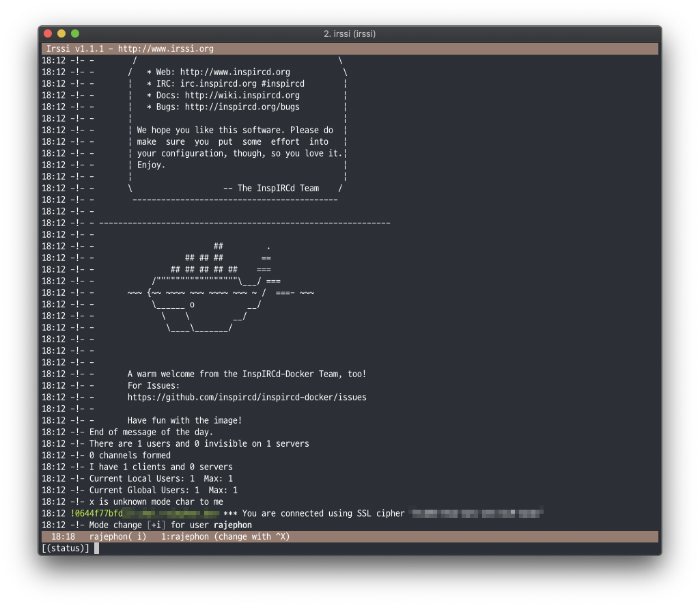This screenshot has height=606, width=700.
Task: Click the IRC address irc.inspircd.org
Action: (x=219, y=83)
